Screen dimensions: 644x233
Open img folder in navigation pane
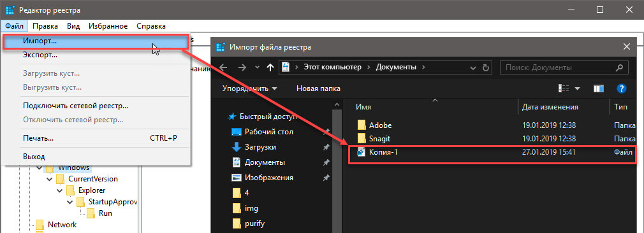pos(251,208)
